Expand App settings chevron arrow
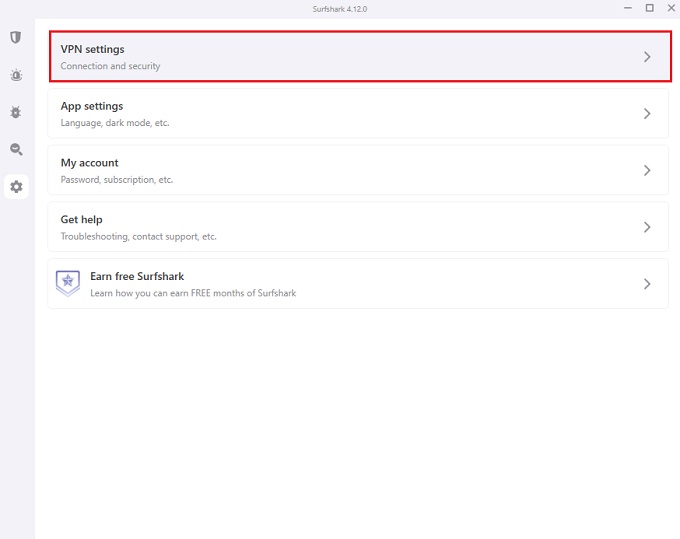The image size is (680, 539). pos(647,114)
